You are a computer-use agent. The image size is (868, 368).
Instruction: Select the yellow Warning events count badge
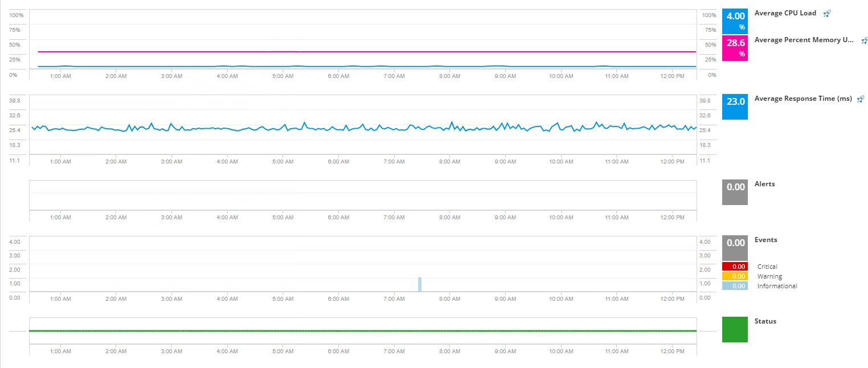pos(735,276)
